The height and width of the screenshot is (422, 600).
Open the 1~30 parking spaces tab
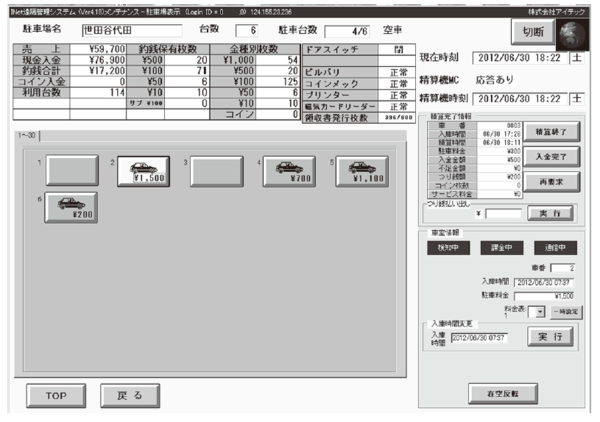(x=26, y=134)
